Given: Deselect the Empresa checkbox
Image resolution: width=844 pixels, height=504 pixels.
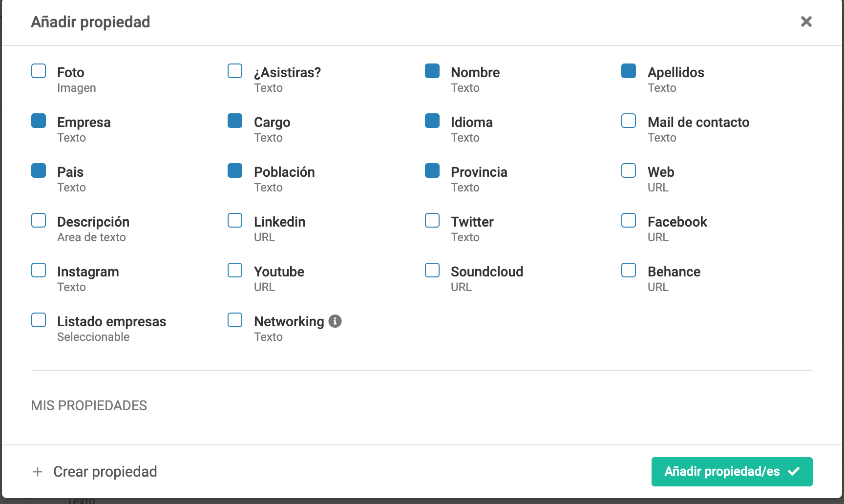Looking at the screenshot, I should (x=39, y=121).
